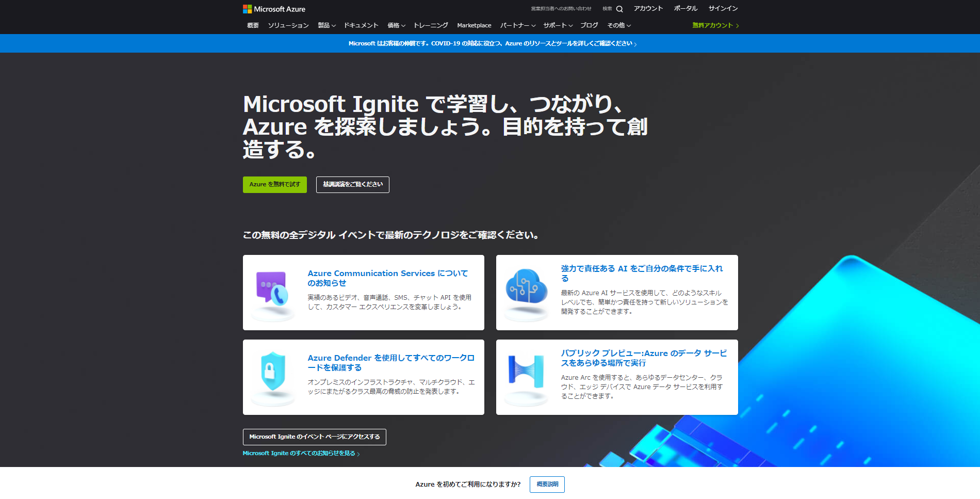The width and height of the screenshot is (980, 499).
Task: Open the ソリューション nav item
Action: pos(288,25)
